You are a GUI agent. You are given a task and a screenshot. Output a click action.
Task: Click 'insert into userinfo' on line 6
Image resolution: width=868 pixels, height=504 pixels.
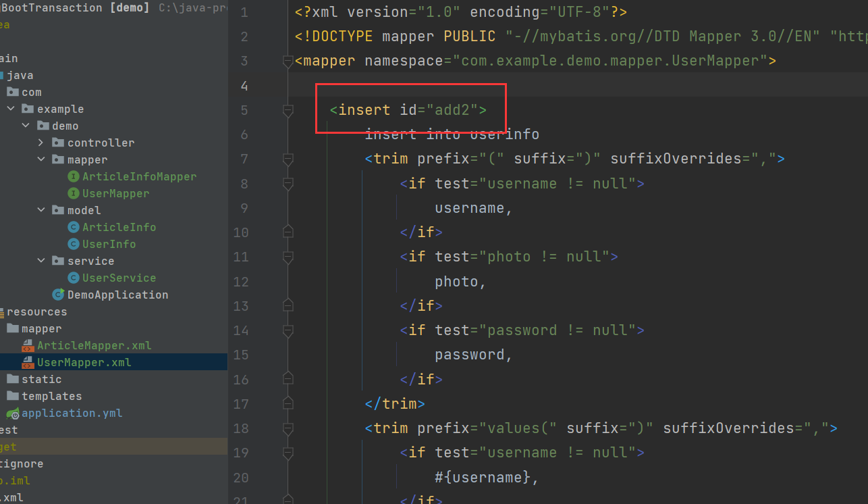coord(452,134)
